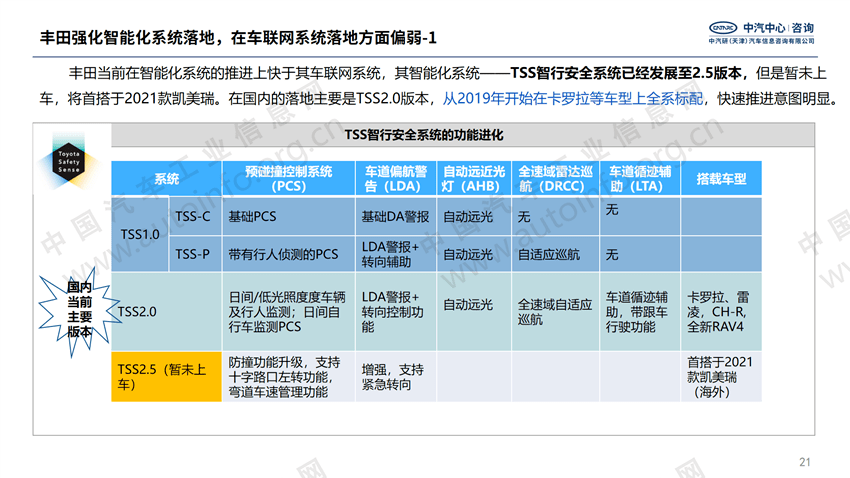The image size is (850, 478).
Task: Click the 预碰撞控制系统 (PCS) column header
Action: 288,178
